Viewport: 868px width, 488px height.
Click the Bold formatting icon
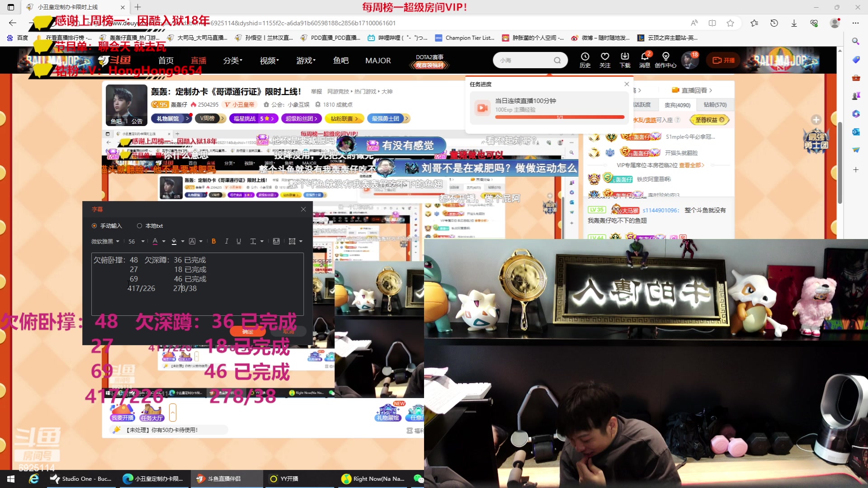(x=213, y=241)
